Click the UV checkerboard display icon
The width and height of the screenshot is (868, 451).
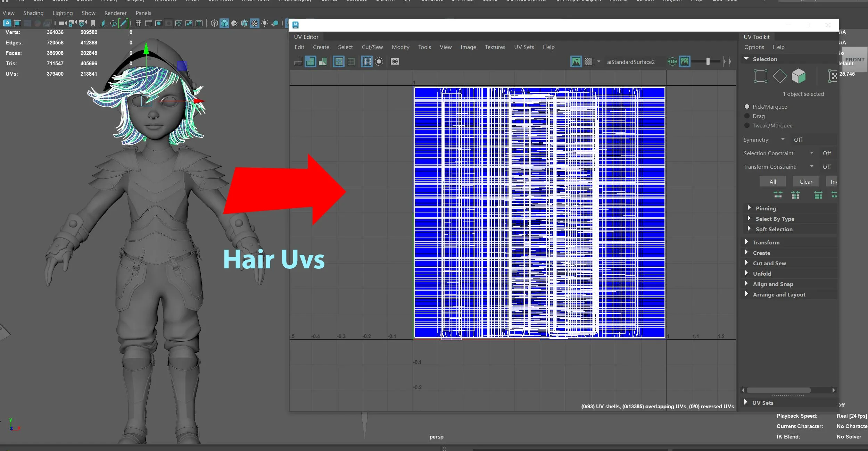click(x=588, y=61)
